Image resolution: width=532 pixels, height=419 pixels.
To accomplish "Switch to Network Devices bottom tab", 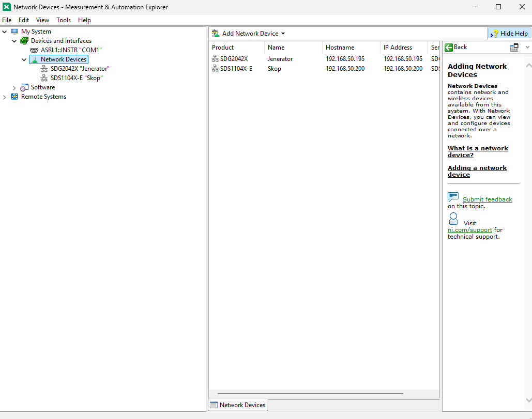I will pos(238,405).
